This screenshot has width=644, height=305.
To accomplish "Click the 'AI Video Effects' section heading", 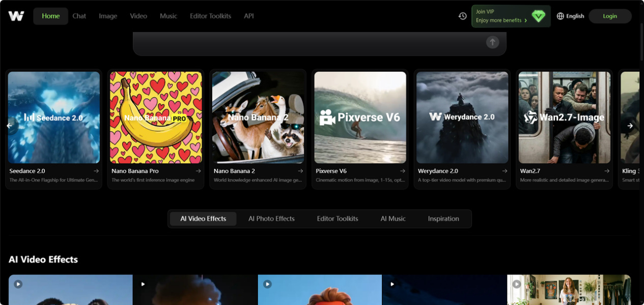I will coord(43,260).
